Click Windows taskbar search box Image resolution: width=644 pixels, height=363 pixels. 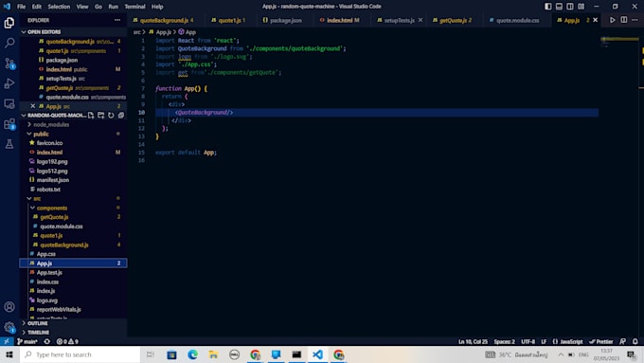[80, 354]
